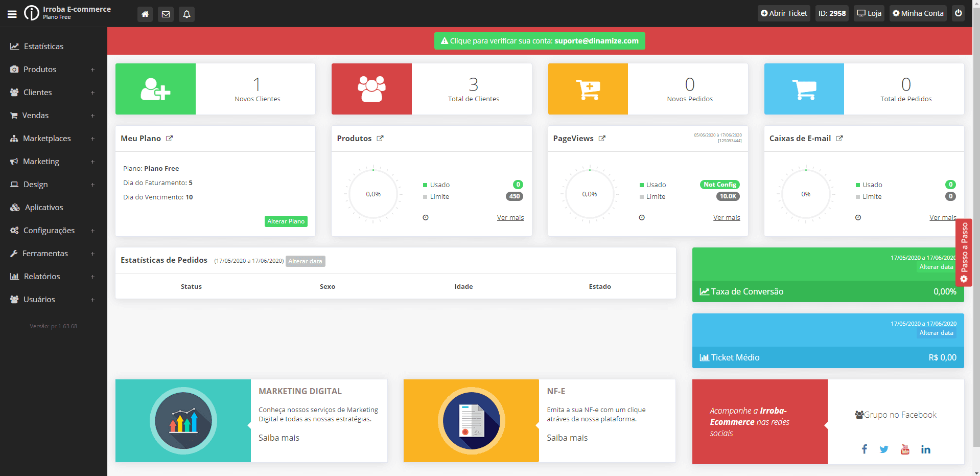The image size is (980, 476).
Task: Click the 450 limit badge in Produtos
Action: point(515,196)
